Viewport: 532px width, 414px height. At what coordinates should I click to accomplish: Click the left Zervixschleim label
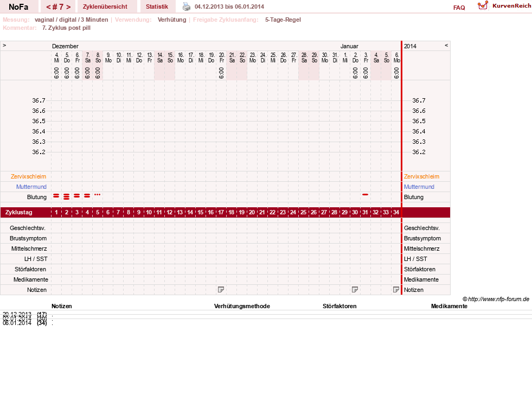(x=28, y=176)
